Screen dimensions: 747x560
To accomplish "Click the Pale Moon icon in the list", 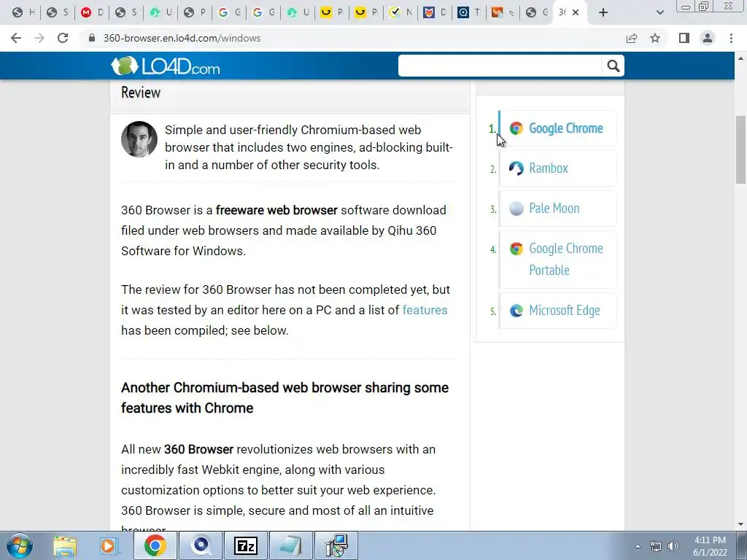I will pyautogui.click(x=516, y=208).
